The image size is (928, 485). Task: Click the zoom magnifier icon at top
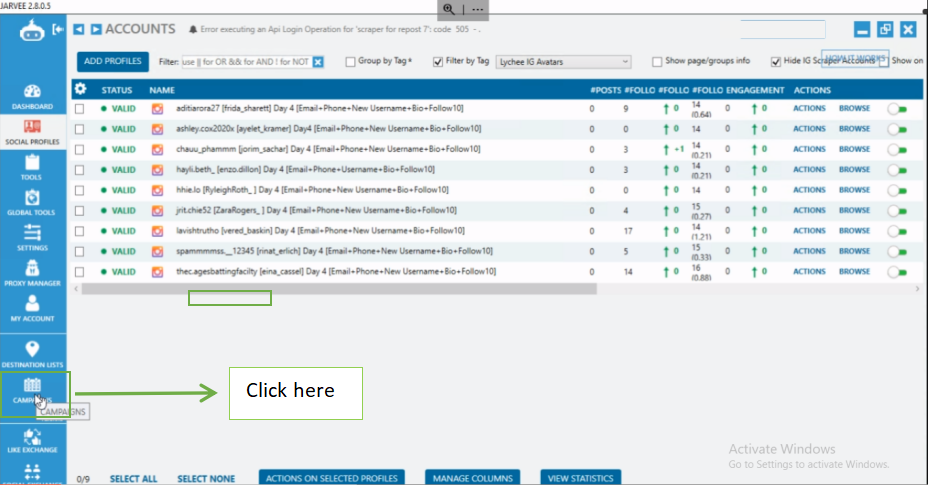click(x=449, y=9)
